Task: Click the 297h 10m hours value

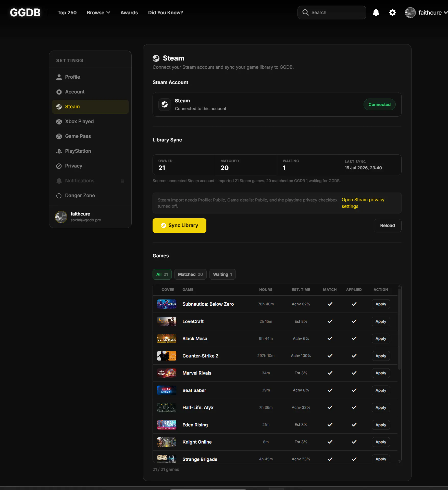Action: [x=266, y=356]
